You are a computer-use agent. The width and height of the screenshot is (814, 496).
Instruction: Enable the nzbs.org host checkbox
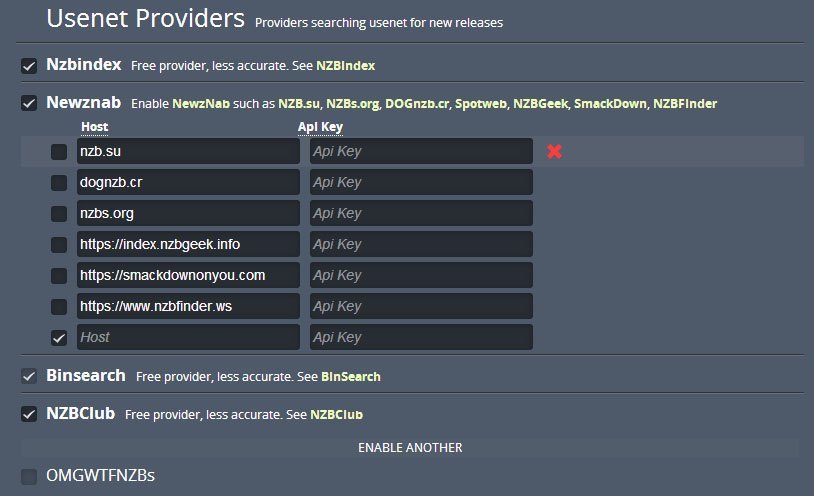tap(59, 213)
